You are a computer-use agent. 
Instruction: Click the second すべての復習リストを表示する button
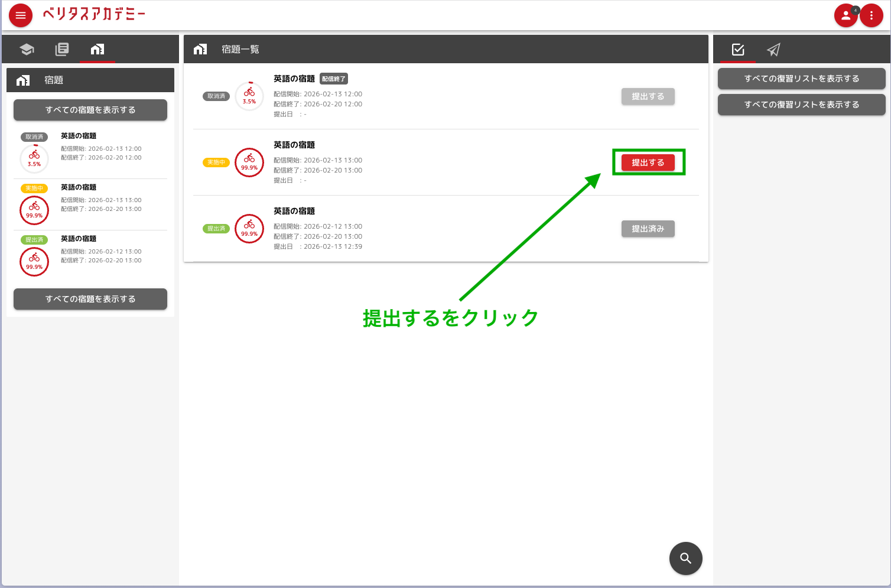coord(801,105)
